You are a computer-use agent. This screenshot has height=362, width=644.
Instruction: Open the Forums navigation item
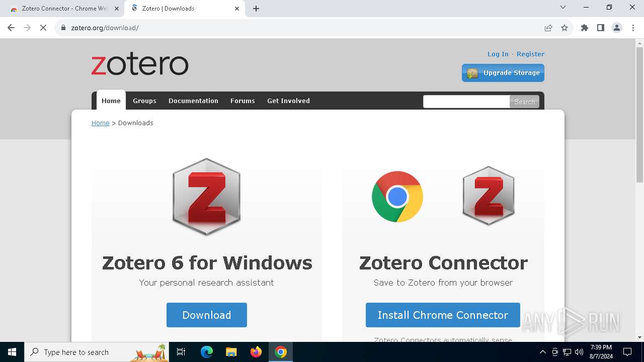(243, 101)
